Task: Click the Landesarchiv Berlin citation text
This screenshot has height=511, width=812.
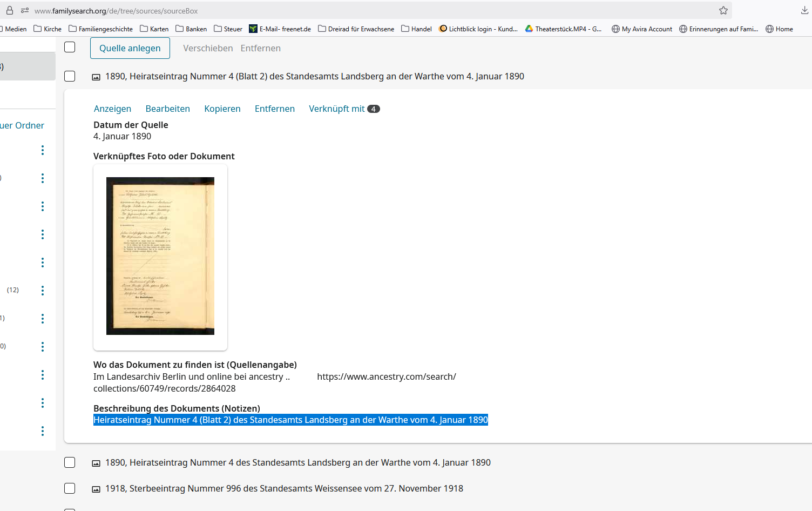Action: click(192, 376)
